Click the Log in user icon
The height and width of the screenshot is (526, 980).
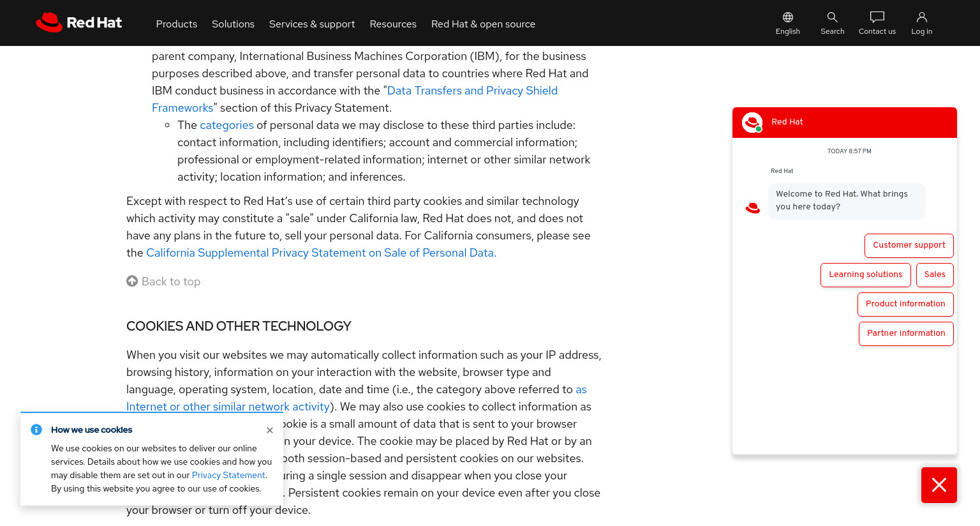921,23
